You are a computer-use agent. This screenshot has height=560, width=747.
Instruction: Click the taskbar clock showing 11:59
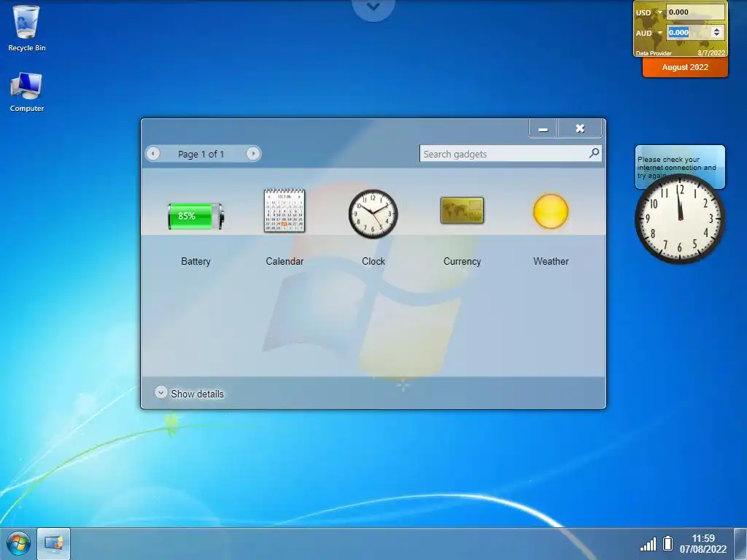703,543
